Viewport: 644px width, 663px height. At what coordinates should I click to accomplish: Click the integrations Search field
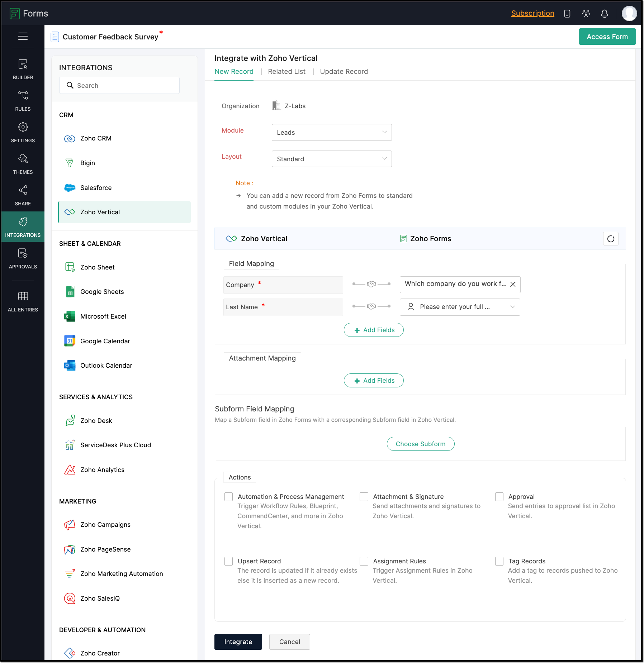pyautogui.click(x=119, y=86)
